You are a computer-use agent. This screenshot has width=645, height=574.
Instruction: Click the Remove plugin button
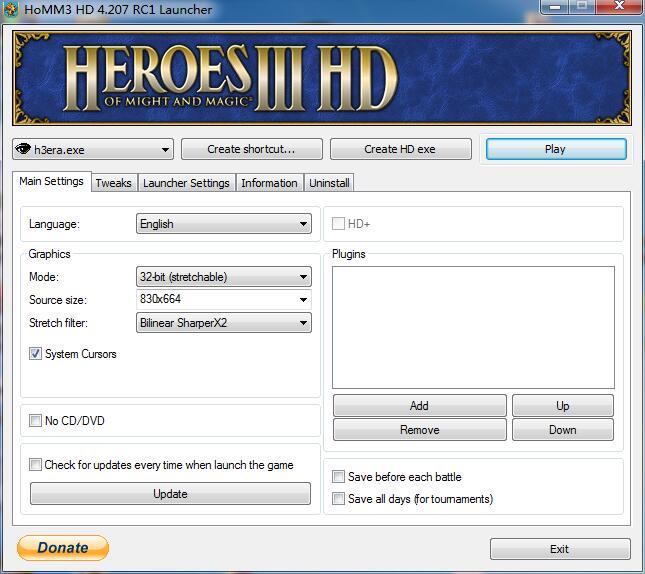(420, 430)
